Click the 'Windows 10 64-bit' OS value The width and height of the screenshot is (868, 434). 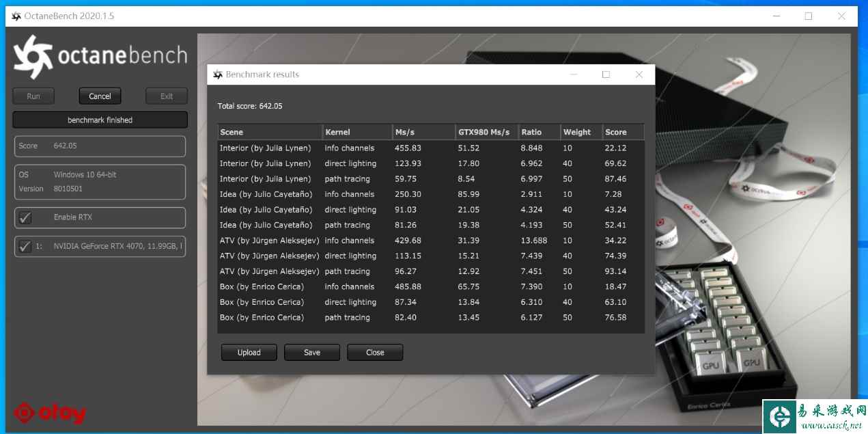pos(85,175)
